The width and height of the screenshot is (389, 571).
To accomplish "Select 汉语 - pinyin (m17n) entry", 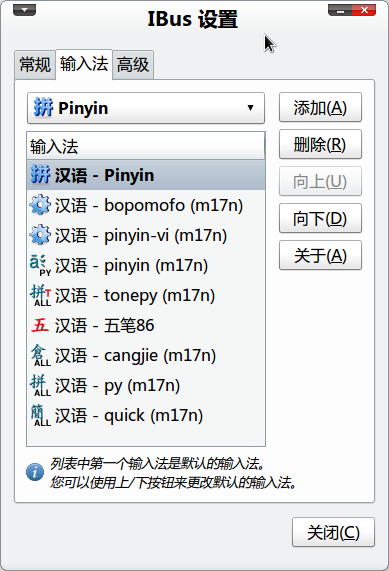I will pos(146,265).
